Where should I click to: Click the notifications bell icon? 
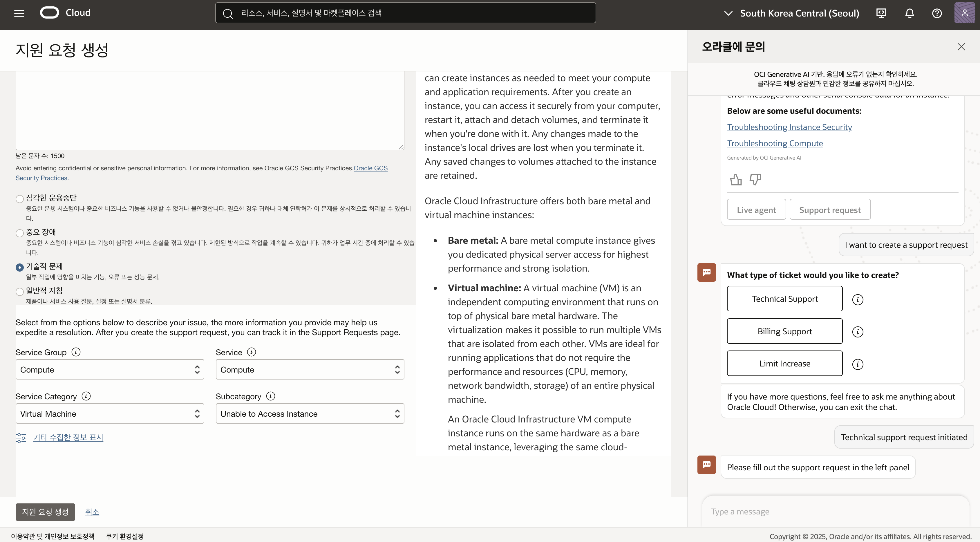coord(909,13)
